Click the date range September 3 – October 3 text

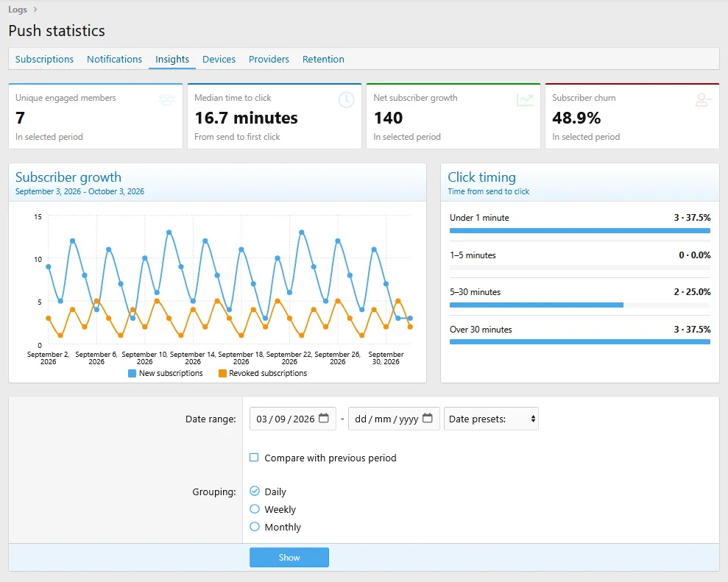[79, 191]
